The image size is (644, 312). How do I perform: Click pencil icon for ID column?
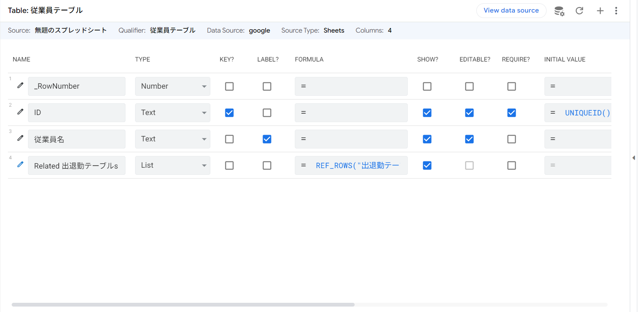pos(20,112)
